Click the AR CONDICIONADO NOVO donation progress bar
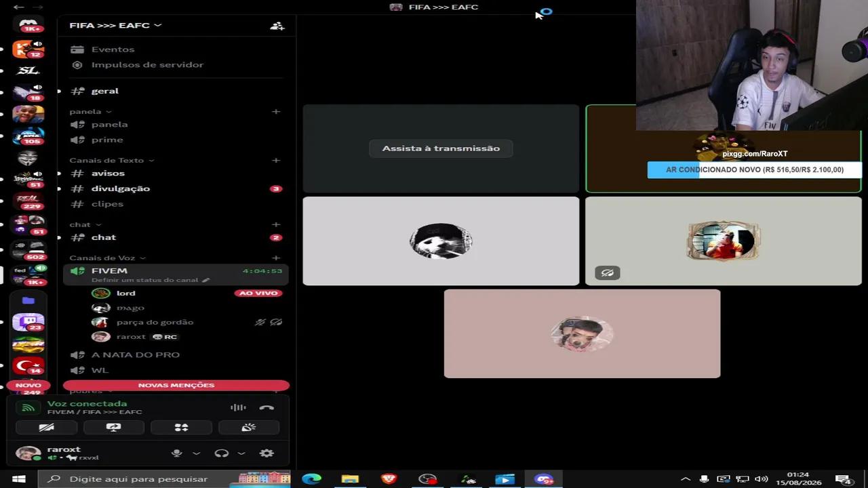 coord(755,170)
